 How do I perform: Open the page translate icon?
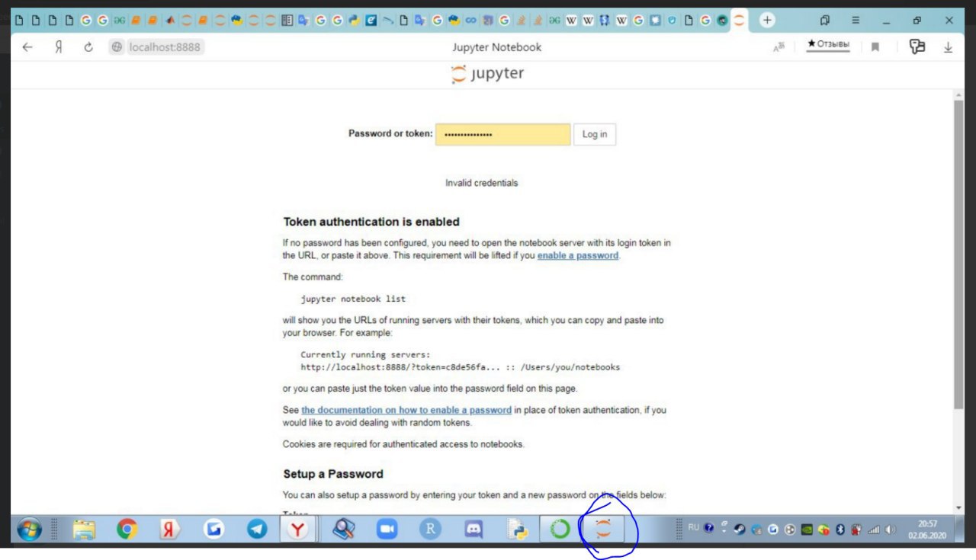[x=779, y=47]
